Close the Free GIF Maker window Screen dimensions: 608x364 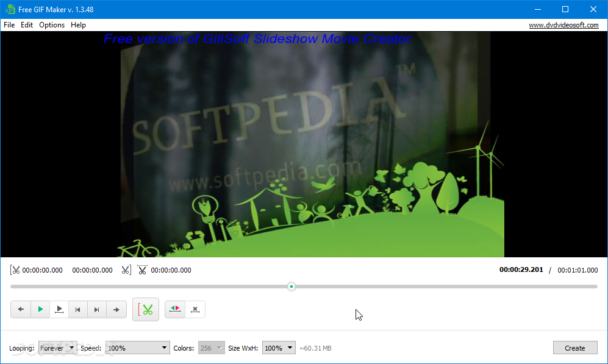[x=593, y=9]
